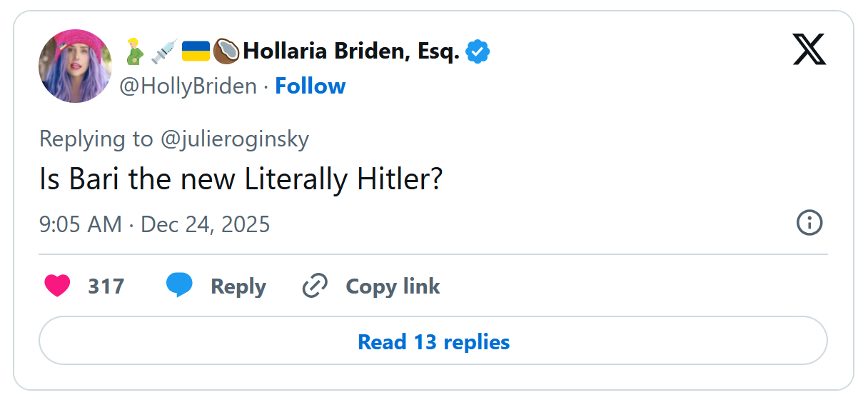The width and height of the screenshot is (868, 405).
Task: Click the Ukraine flag emoji in the name
Action: tap(196, 51)
